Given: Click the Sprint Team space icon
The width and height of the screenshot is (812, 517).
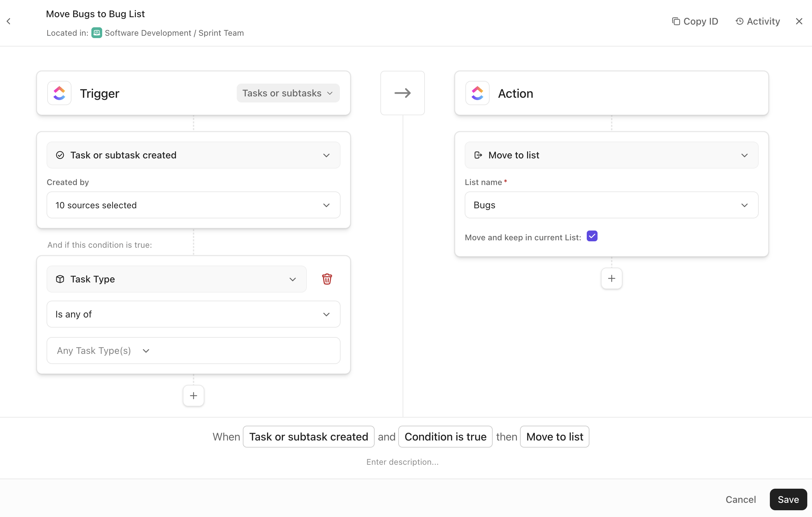Looking at the screenshot, I should point(97,33).
